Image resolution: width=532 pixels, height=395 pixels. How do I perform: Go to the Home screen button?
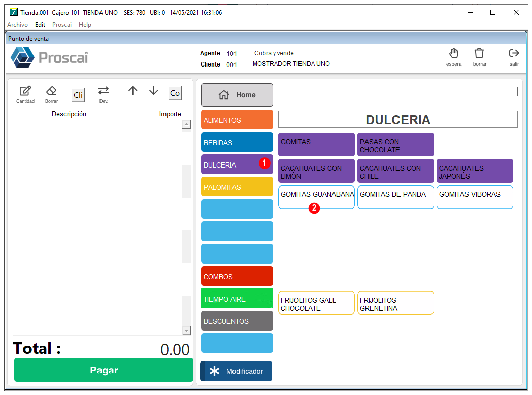click(x=237, y=95)
